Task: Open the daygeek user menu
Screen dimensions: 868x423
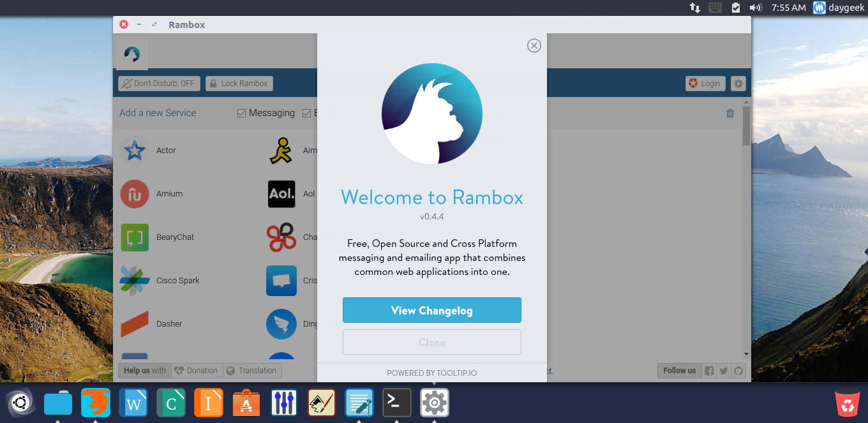Action: (x=837, y=8)
